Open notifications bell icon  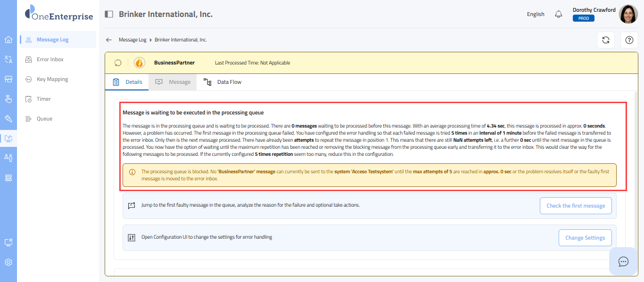(x=559, y=14)
